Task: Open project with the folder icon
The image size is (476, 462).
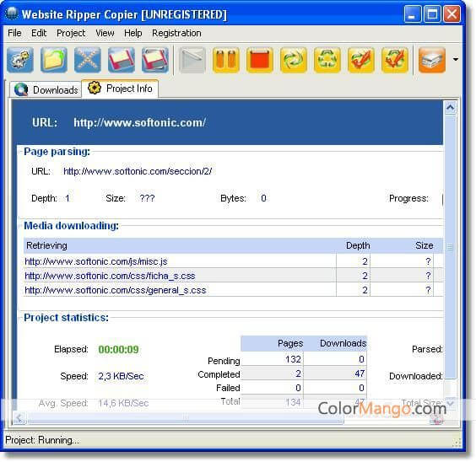Action: pos(54,60)
